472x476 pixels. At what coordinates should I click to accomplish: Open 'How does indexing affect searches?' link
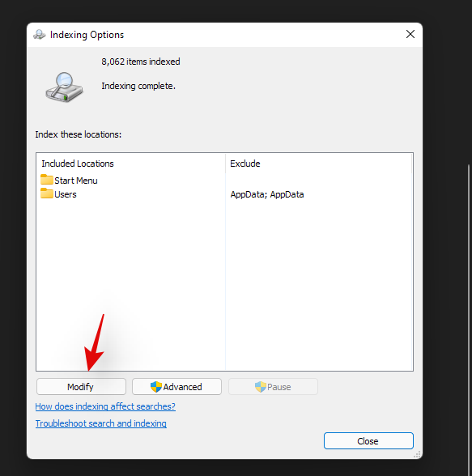click(x=105, y=406)
